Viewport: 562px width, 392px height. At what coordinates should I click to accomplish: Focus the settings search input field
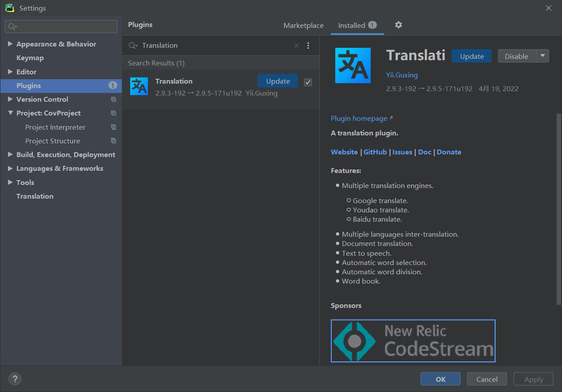point(61,27)
